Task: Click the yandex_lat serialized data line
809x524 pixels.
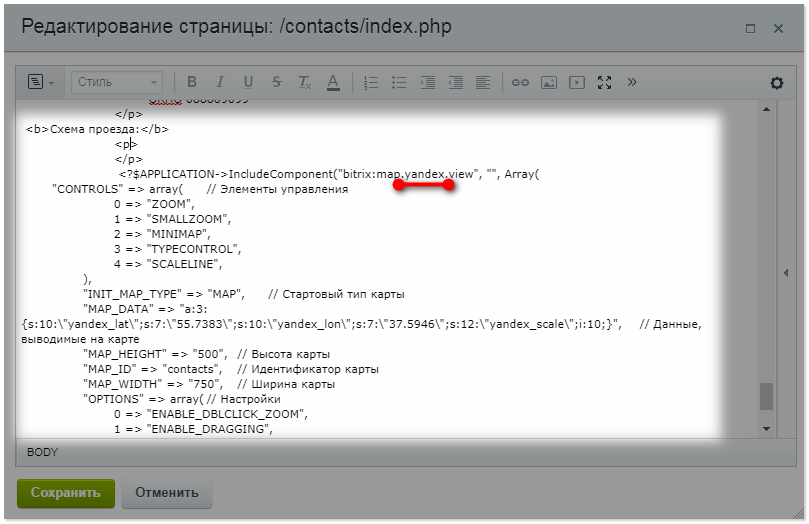Action: 361,324
